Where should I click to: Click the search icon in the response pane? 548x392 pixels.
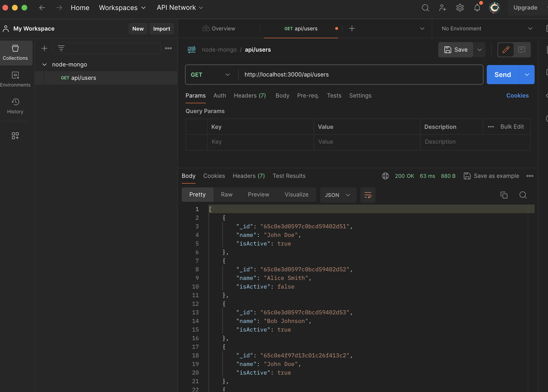[x=523, y=195]
